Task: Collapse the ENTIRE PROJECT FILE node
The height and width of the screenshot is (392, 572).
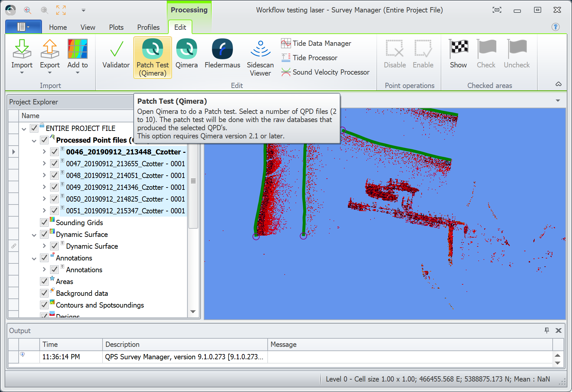Action: (x=24, y=129)
